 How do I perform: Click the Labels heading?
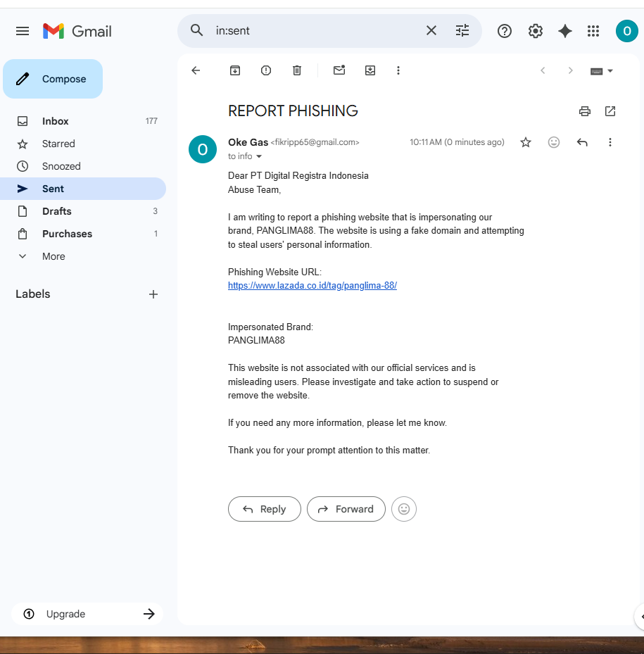(33, 294)
